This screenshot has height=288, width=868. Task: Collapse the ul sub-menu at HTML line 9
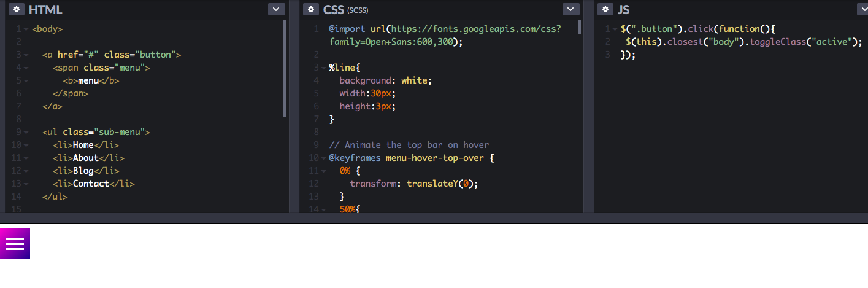26,133
